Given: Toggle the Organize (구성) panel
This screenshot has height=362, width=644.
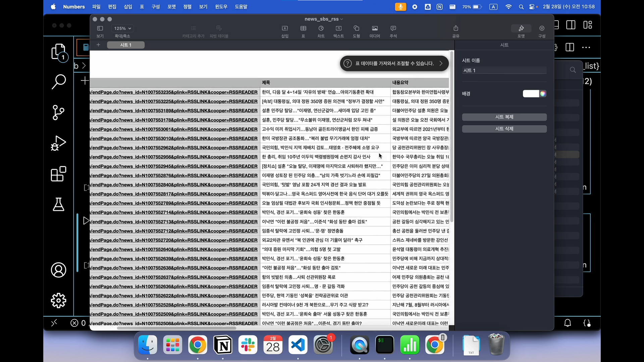Looking at the screenshot, I should point(542,28).
